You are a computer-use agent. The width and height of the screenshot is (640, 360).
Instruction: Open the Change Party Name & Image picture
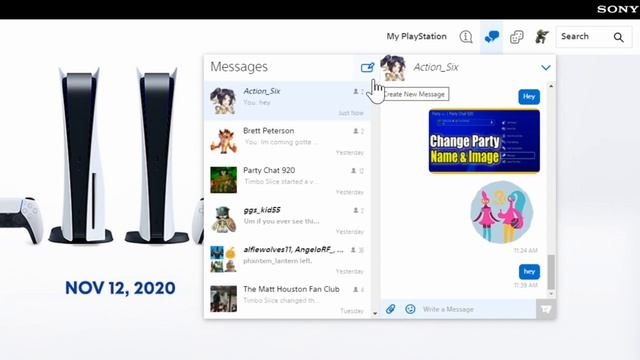pos(484,141)
